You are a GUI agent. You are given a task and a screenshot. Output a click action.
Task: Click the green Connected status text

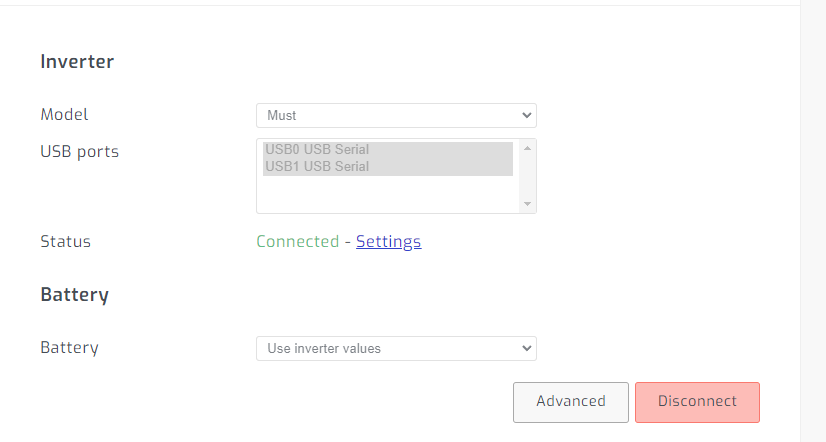tap(297, 242)
